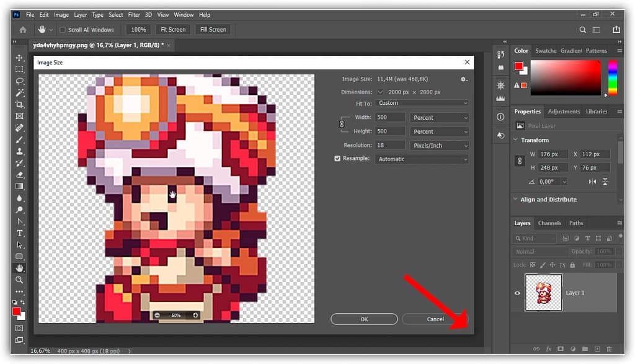Close the Image Size dialog
635x364 pixels.
coord(467,62)
